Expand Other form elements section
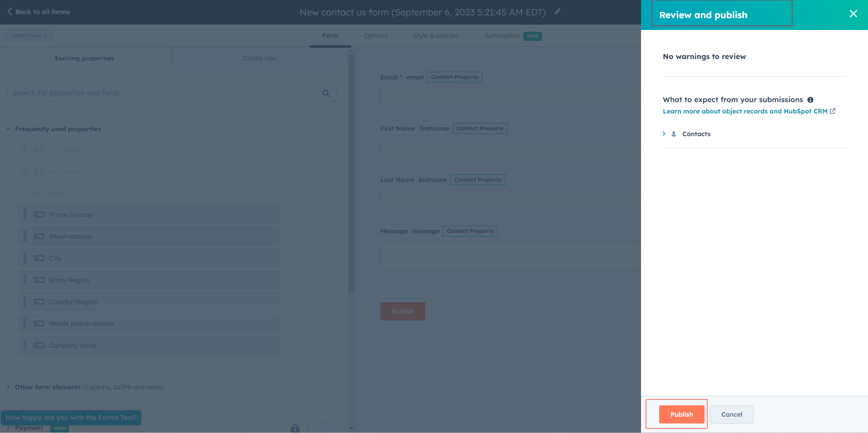The width and height of the screenshot is (868, 433). (x=9, y=387)
